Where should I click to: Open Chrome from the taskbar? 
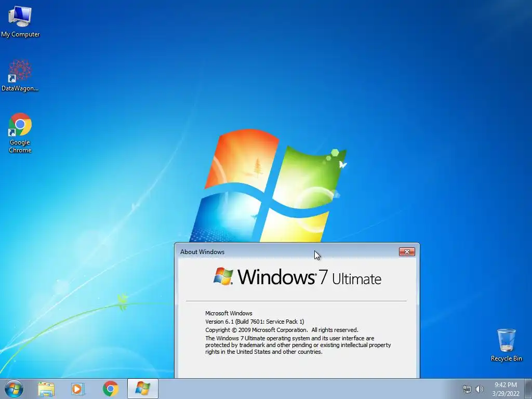tap(111, 389)
